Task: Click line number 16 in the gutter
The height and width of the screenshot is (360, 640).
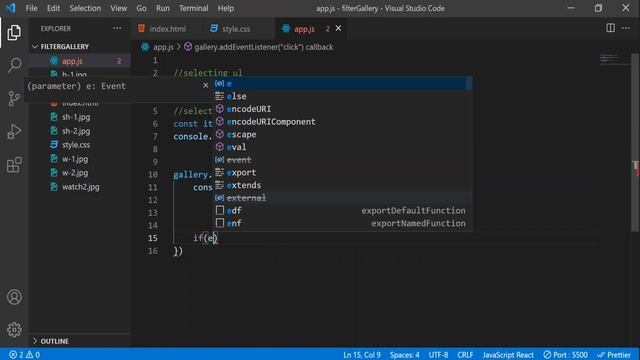Action: 153,251
